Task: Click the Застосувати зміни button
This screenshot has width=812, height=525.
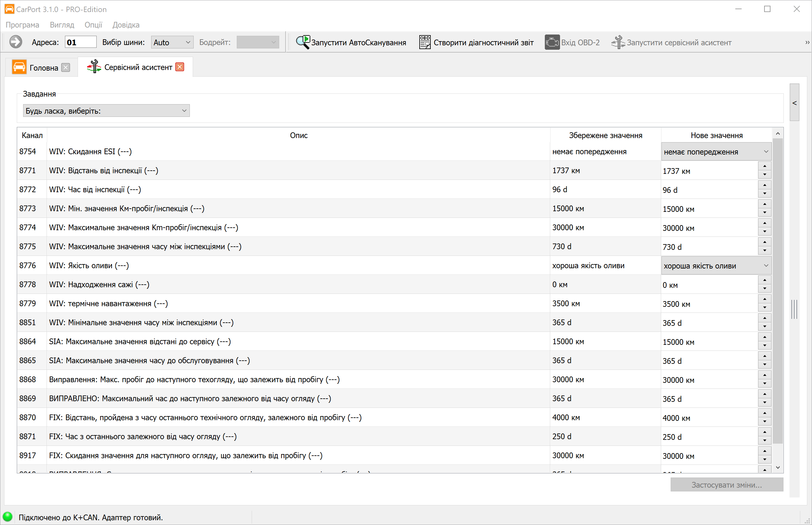Action: coord(726,484)
